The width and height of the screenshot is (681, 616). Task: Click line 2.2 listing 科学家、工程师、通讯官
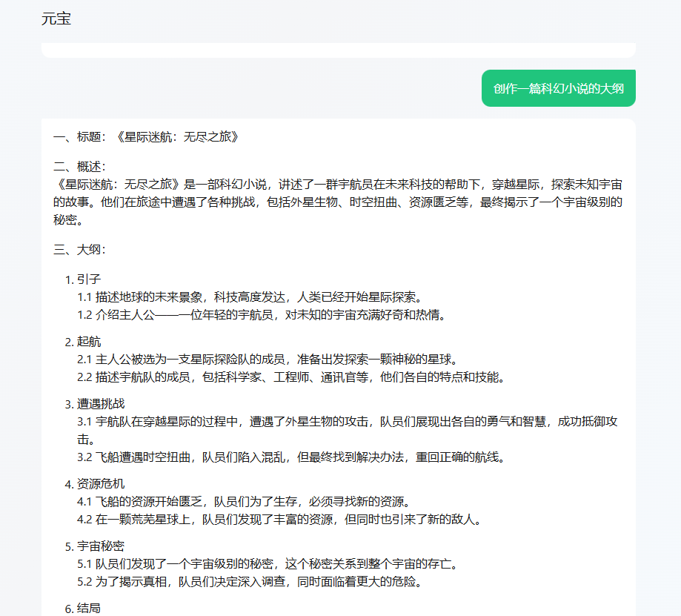(x=291, y=377)
